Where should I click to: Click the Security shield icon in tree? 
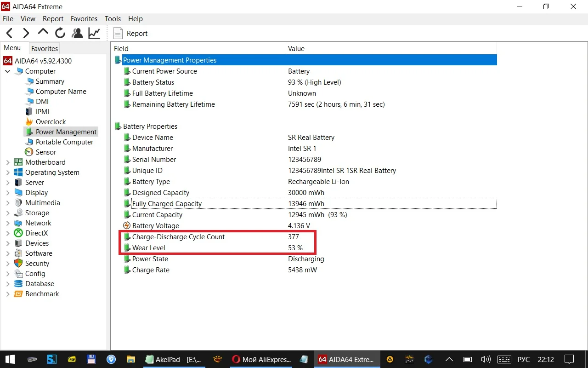18,264
